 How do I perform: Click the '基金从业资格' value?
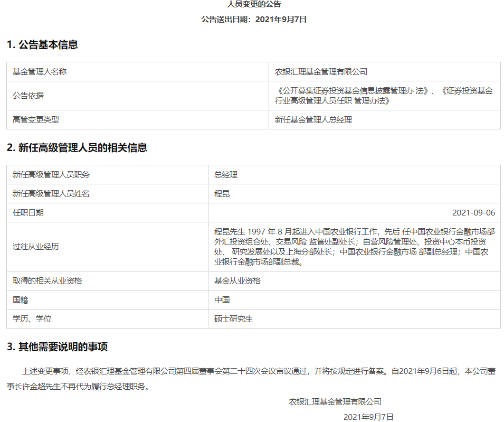tap(237, 281)
